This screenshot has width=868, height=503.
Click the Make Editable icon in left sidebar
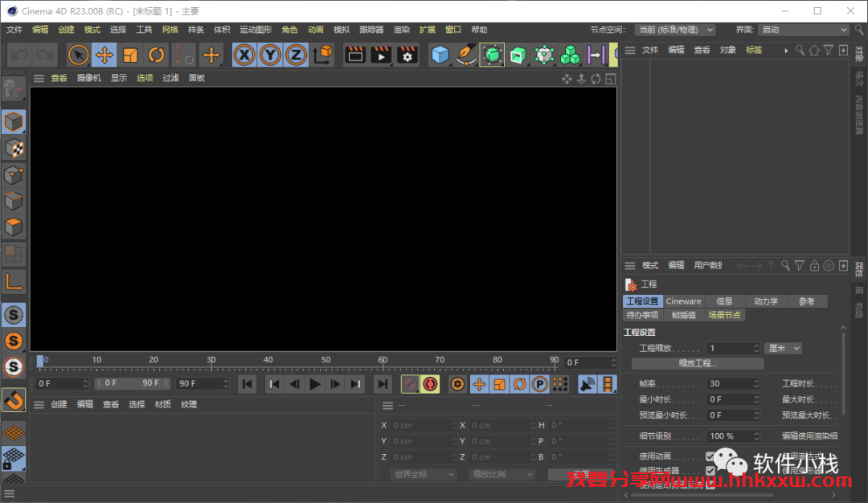tap(14, 89)
